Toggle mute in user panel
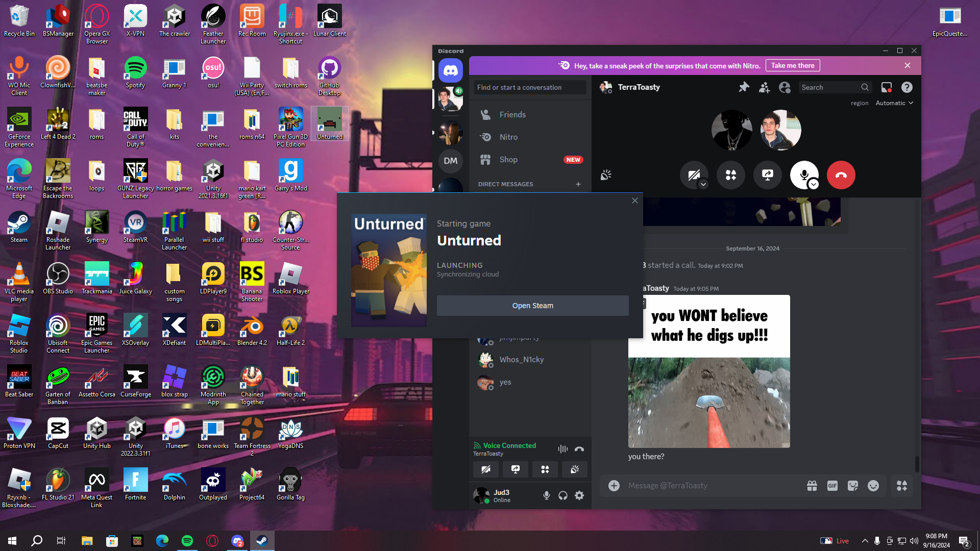Viewport: 980px width, 551px height. coord(547,495)
